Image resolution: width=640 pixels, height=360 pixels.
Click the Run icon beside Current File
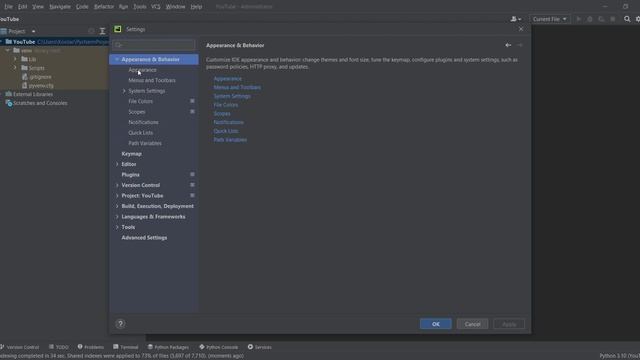coord(578,19)
